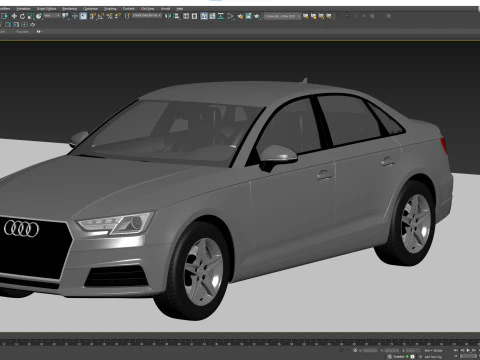The height and width of the screenshot is (360, 480).
Task: Toggle the highlighted ribbon button
Action: [204, 16]
